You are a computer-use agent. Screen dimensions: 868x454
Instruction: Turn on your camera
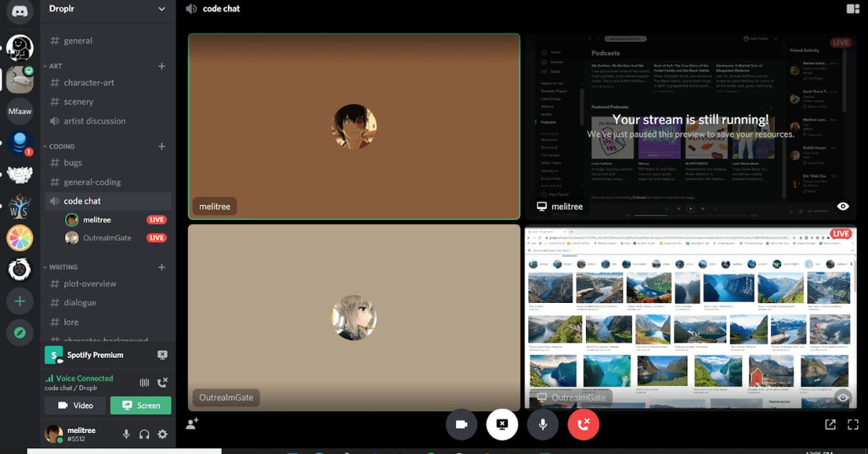coord(461,425)
